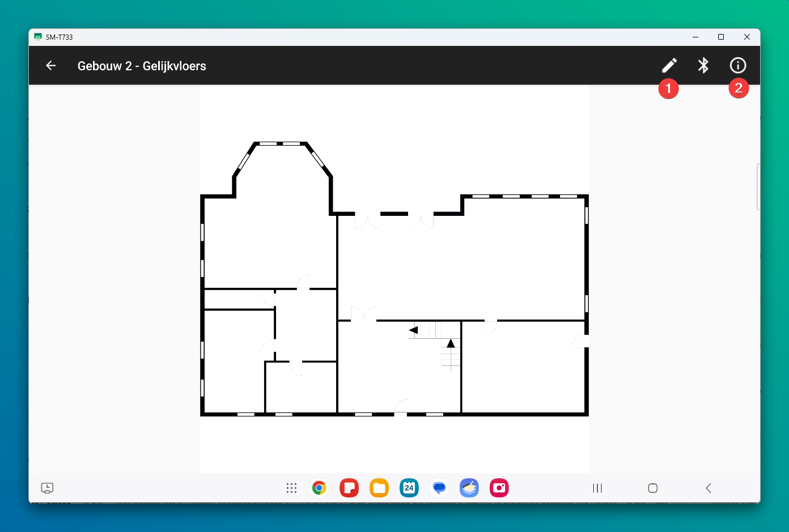Screen dimensions: 789x532
Task: Click the red badge numbered 1
Action: [x=668, y=88]
